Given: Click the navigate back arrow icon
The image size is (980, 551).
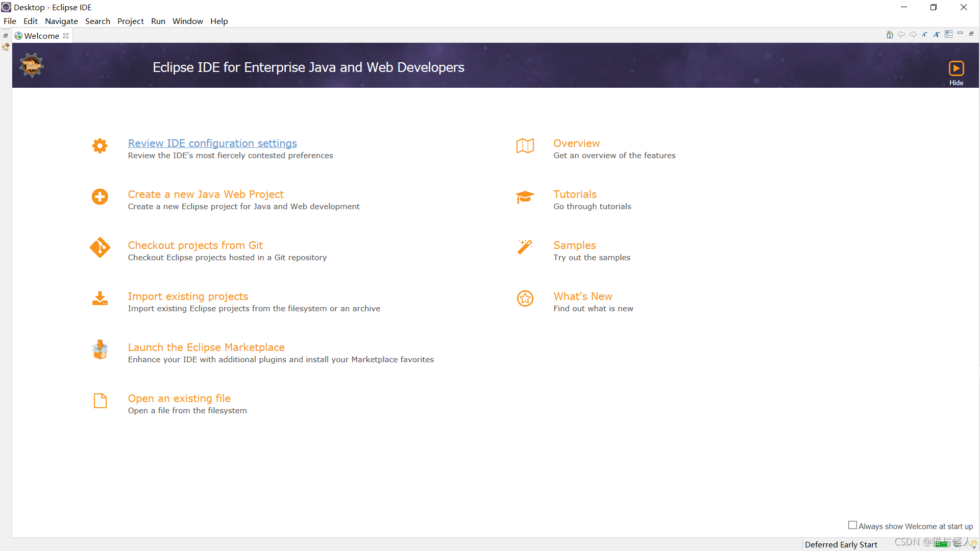Looking at the screenshot, I should (901, 35).
